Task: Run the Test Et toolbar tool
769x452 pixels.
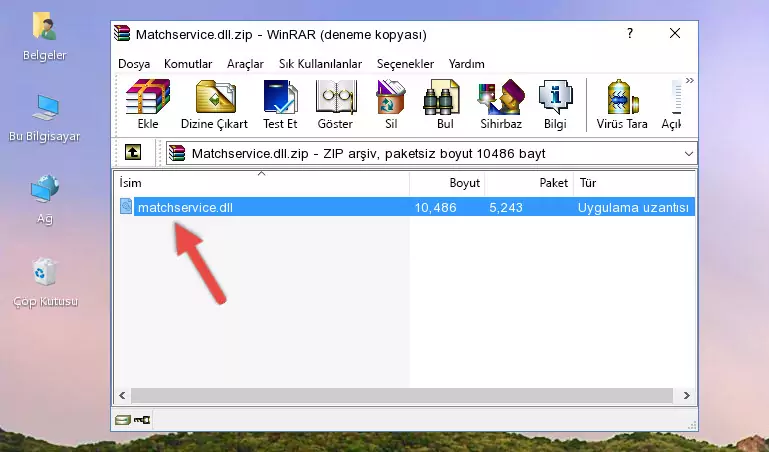Action: point(280,97)
